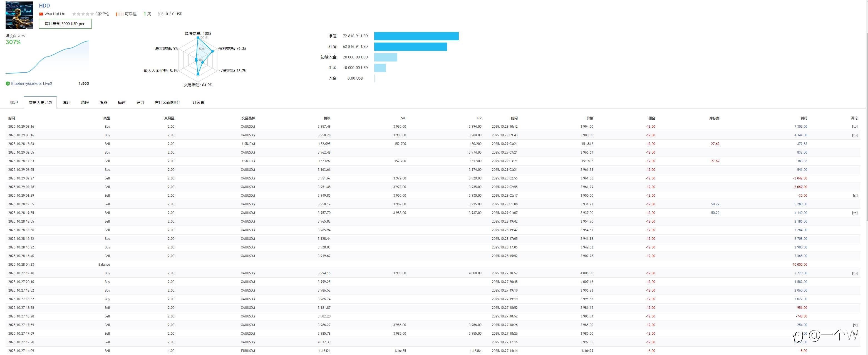Click the 净值 equity bar in chart
868x355 pixels.
[x=416, y=36]
